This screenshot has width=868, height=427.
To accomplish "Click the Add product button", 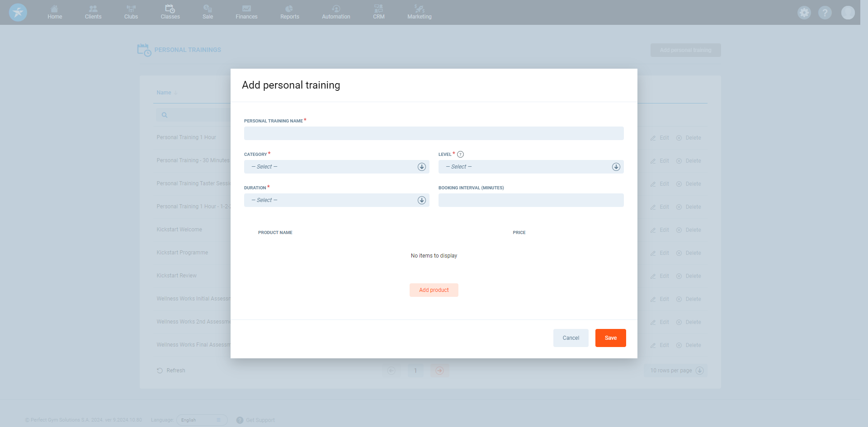I will coord(434,290).
